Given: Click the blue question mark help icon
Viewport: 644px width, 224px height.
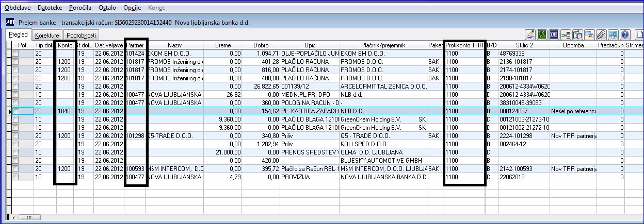Looking at the screenshot, I should click(625, 35).
